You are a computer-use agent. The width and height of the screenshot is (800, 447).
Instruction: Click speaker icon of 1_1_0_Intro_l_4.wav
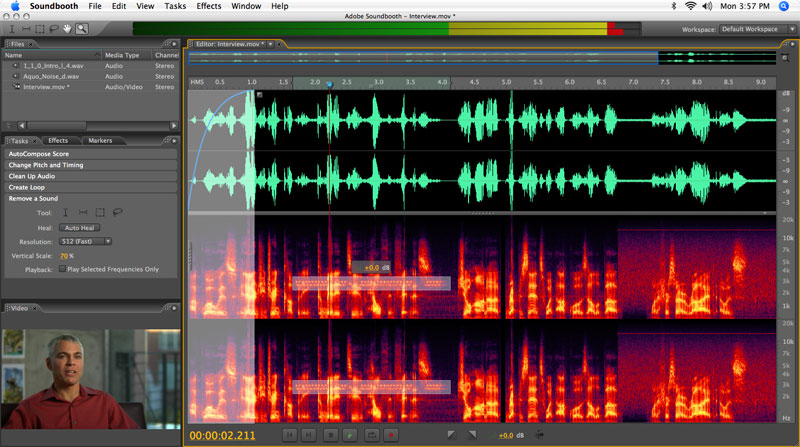click(16, 66)
